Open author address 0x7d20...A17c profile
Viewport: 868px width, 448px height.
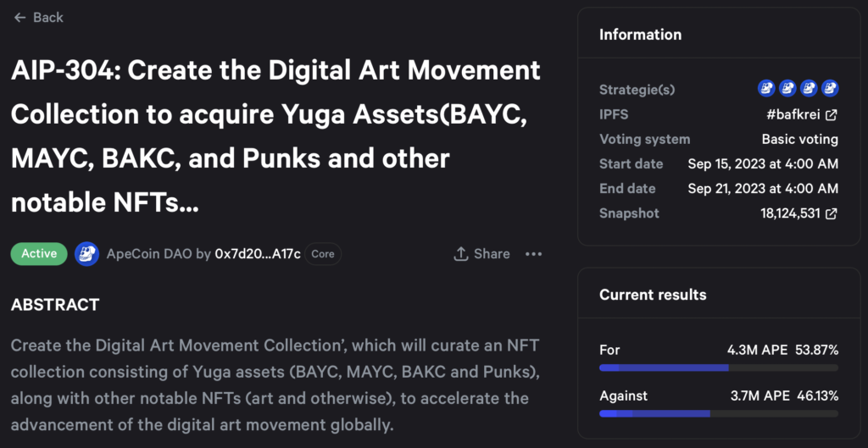click(258, 254)
